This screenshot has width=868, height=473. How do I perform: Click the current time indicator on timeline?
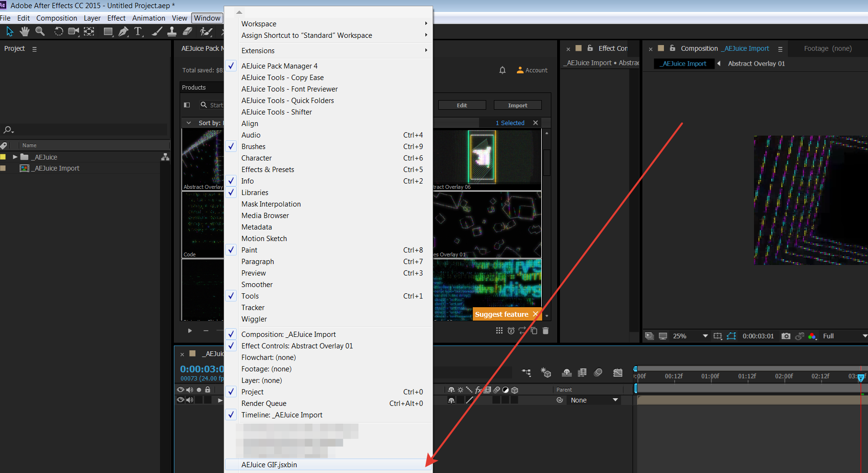pos(861,378)
